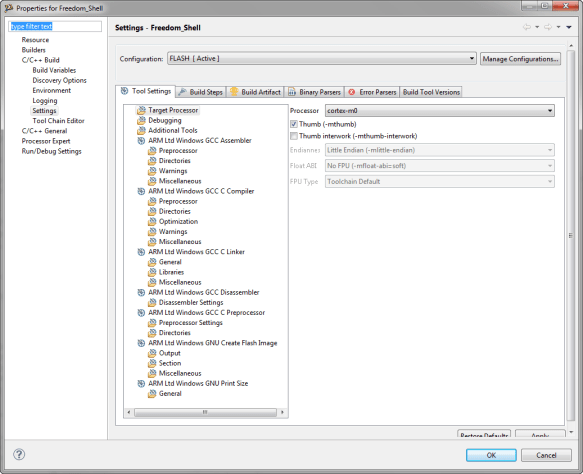This screenshot has height=474, width=583.
Task: Click the Disassembler Settings option icon
Action: [x=152, y=303]
